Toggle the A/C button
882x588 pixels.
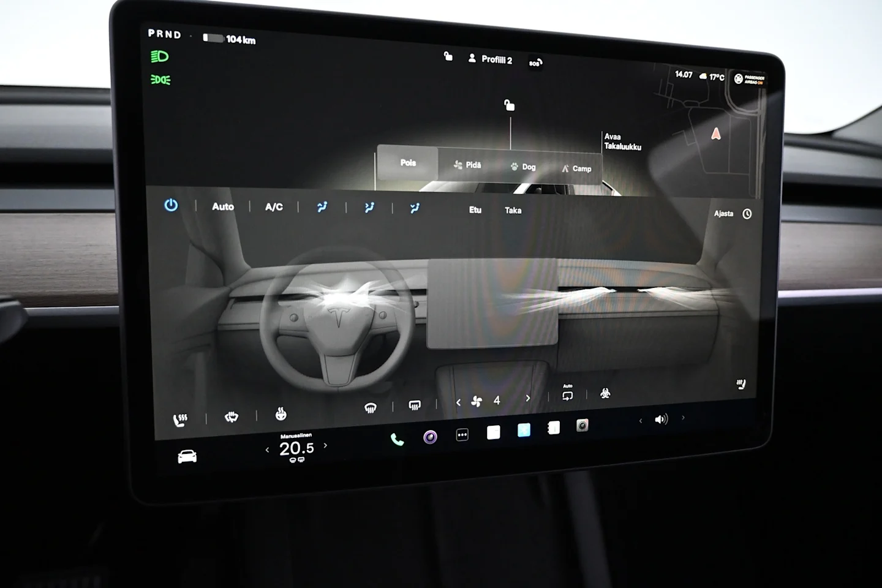274,207
